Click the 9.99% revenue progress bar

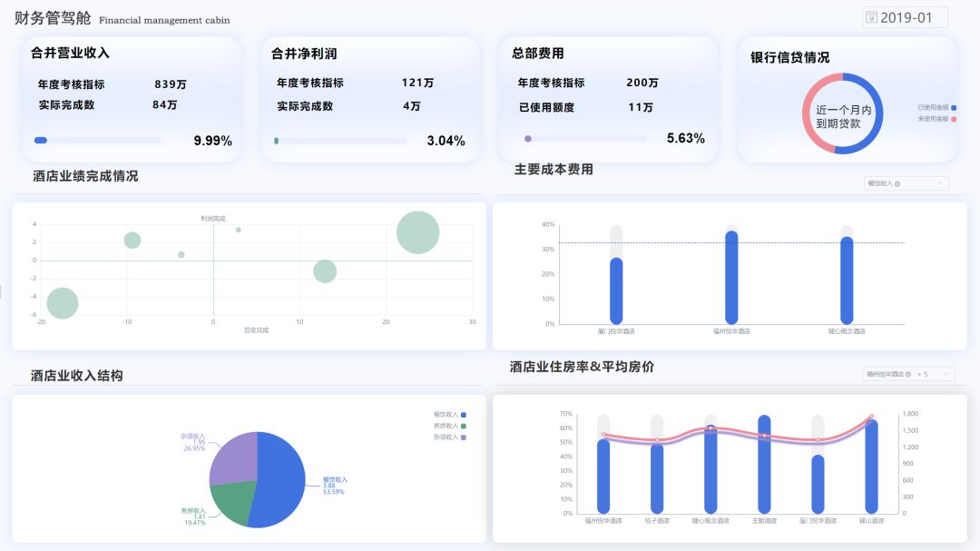(97, 140)
